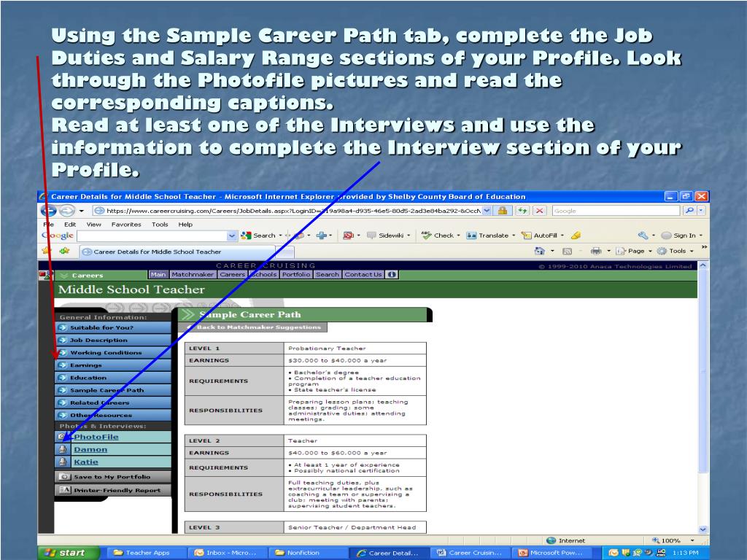
Task: Click the Print icon in command bar
Action: coord(595,251)
